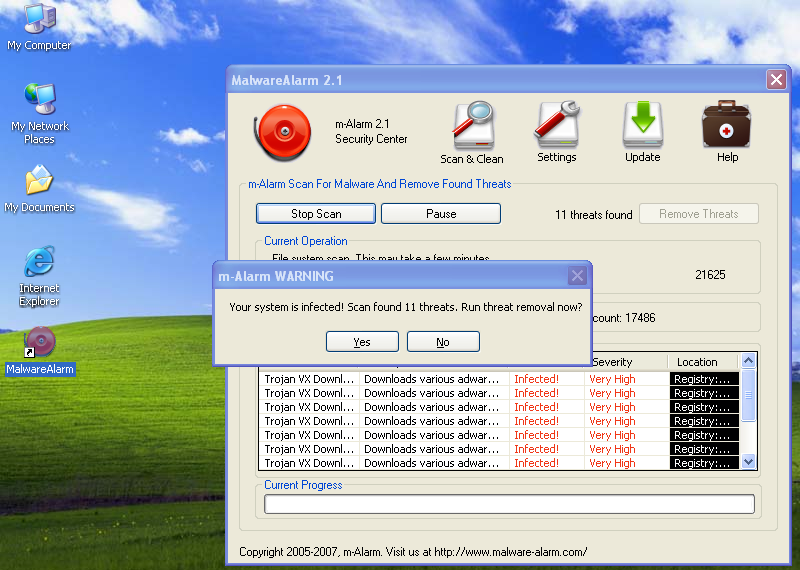The width and height of the screenshot is (800, 570).
Task: Click scroll up arrow in threat list
Action: click(748, 361)
